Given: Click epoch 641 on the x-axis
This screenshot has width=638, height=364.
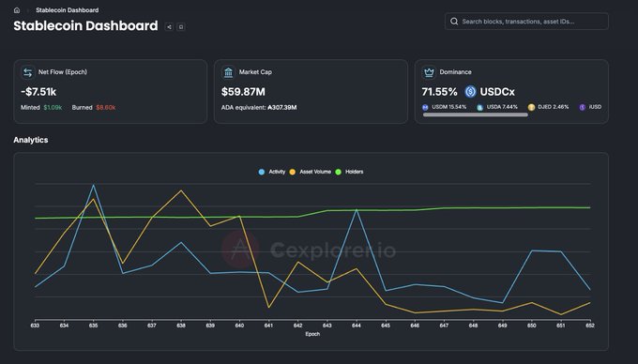Looking at the screenshot, I should click(268, 326).
